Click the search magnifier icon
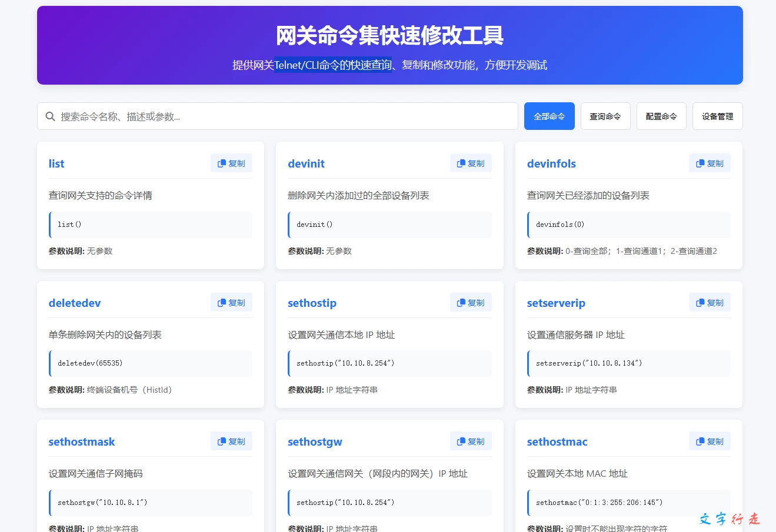776x532 pixels. click(x=51, y=116)
